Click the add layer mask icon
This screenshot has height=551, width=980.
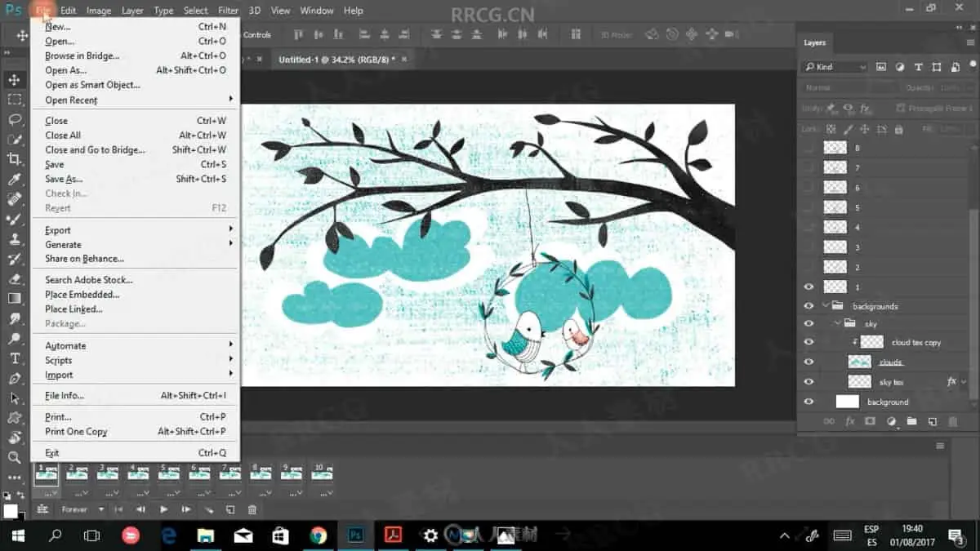pos(870,421)
